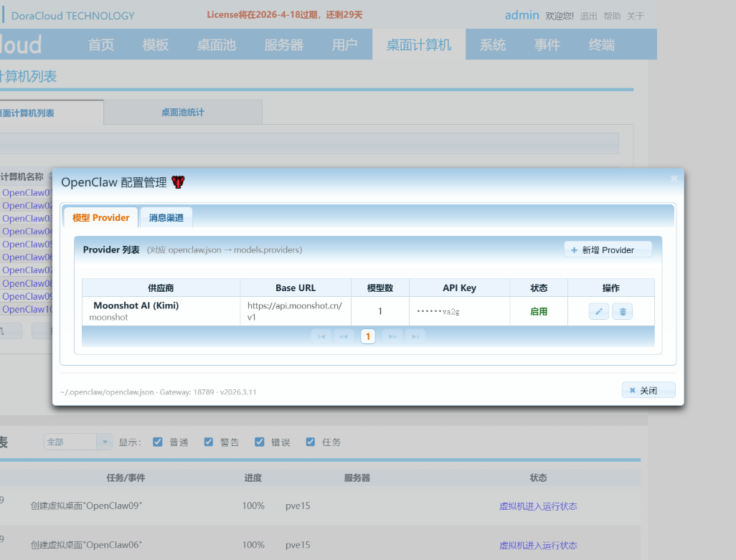Go to last page in the pager
Image resolution: width=736 pixels, height=560 pixels.
tap(415, 336)
